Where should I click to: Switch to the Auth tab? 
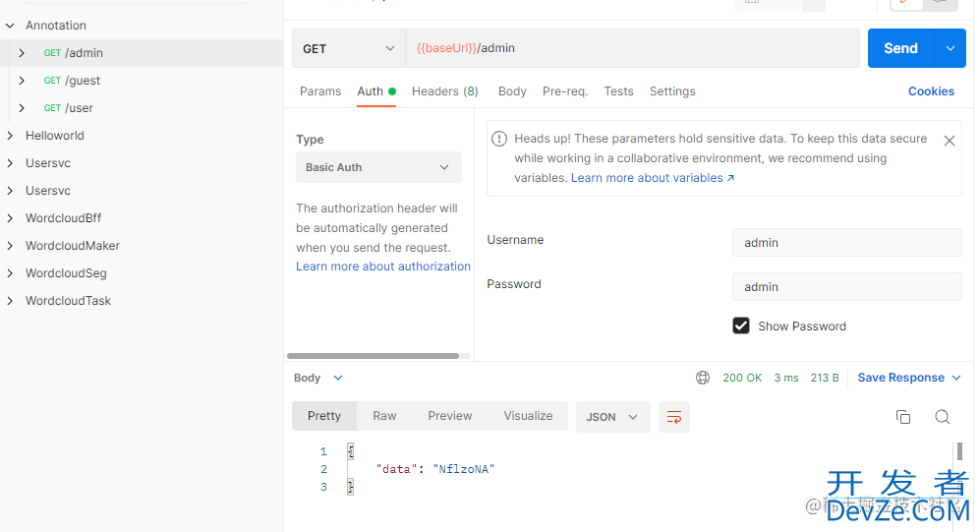376,91
